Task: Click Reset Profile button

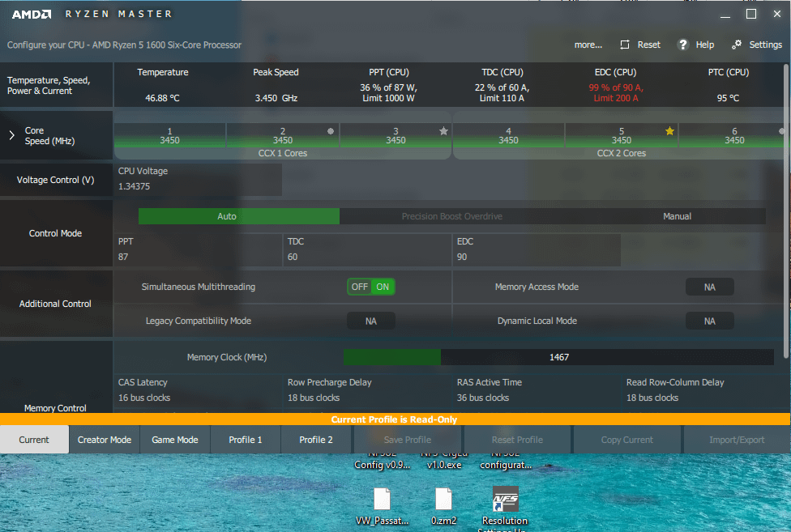Action: click(x=518, y=440)
